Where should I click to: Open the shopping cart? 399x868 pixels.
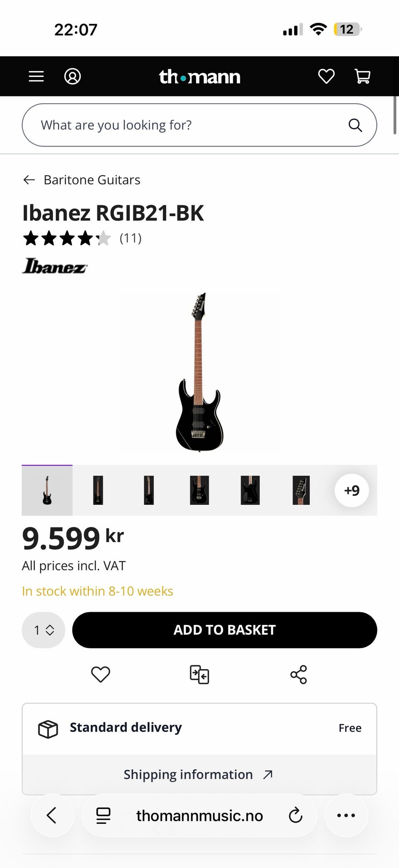click(362, 77)
